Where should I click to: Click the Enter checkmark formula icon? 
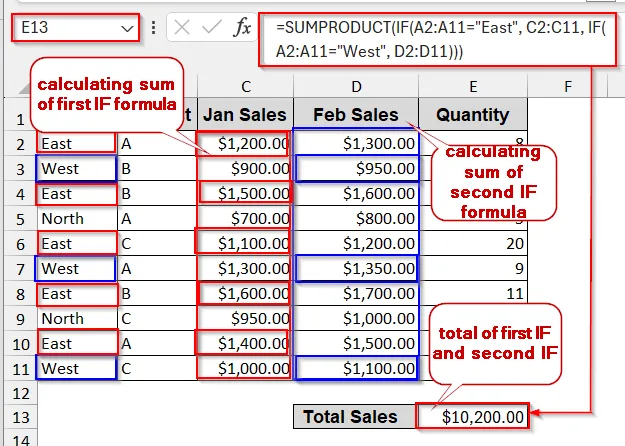point(212,28)
